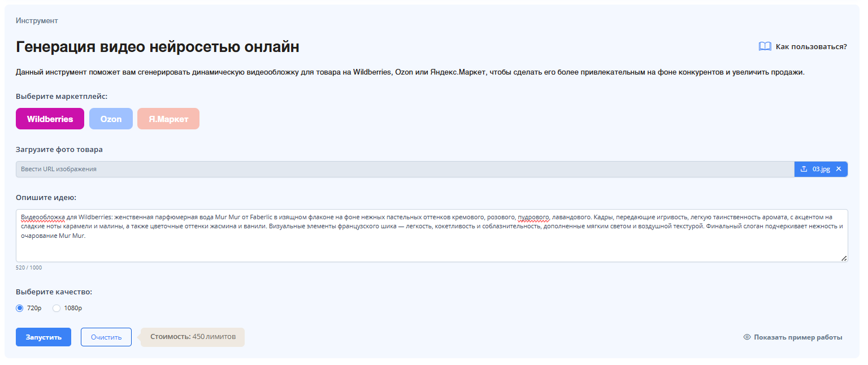
Task: Open the Как пользоваться? help link
Action: pyautogui.click(x=811, y=46)
